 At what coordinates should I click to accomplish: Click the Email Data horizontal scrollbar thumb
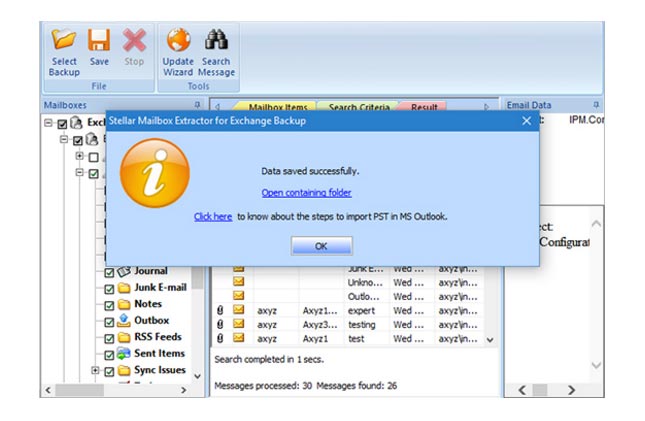tap(540, 390)
